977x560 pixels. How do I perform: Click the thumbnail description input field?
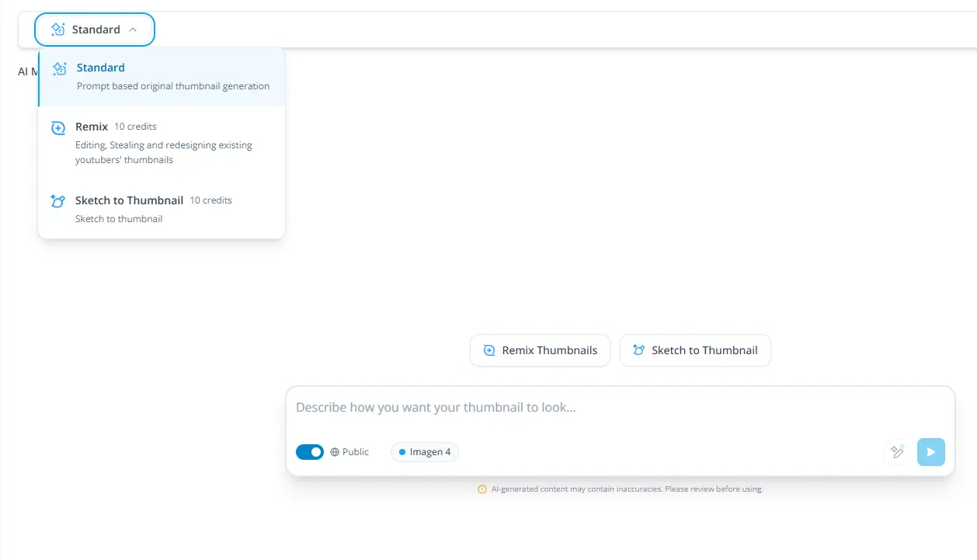[x=544, y=407]
